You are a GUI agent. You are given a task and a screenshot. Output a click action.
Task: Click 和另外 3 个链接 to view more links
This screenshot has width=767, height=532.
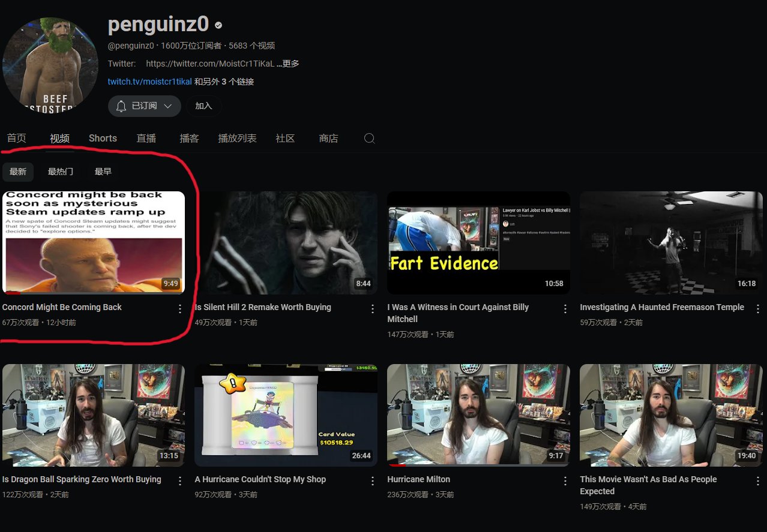point(224,82)
